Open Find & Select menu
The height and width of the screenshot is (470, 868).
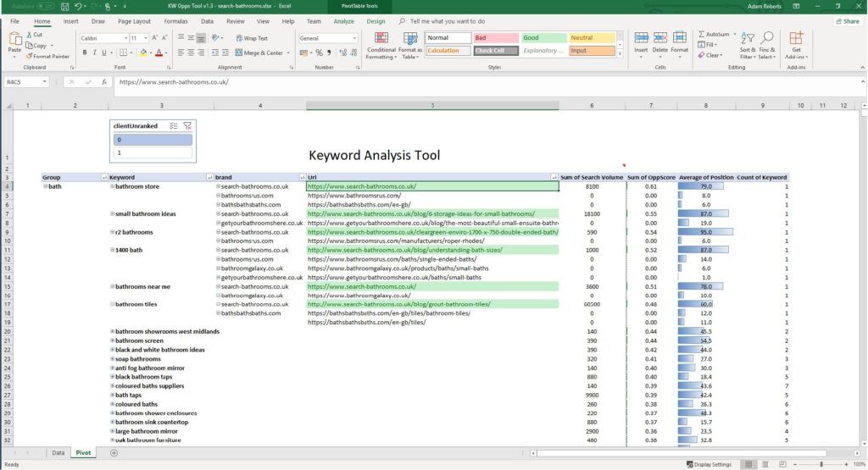click(766, 46)
